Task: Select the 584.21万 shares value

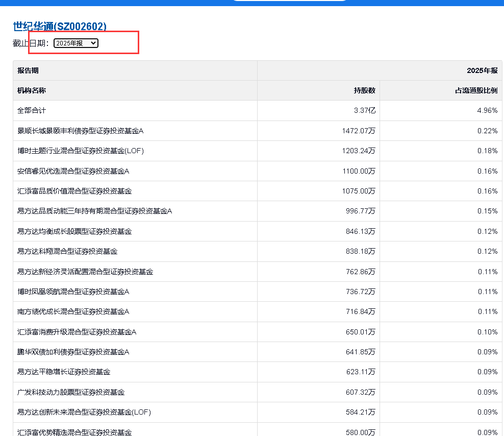Action: (361, 412)
